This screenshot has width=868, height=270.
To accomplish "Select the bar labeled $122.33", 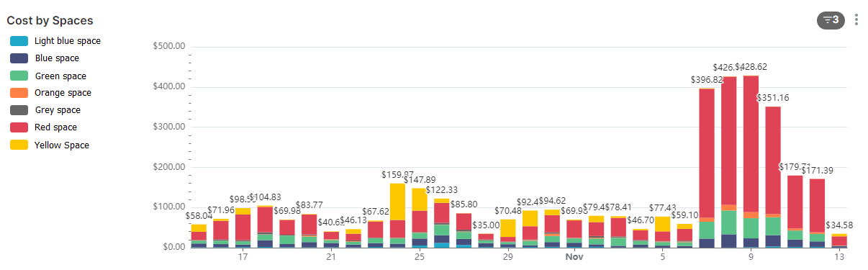I will tap(442, 222).
